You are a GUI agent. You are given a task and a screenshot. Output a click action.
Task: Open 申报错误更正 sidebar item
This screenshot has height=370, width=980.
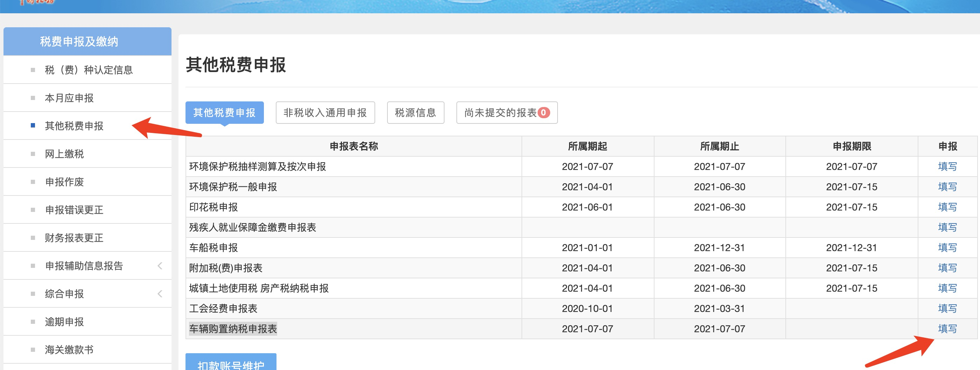(74, 210)
